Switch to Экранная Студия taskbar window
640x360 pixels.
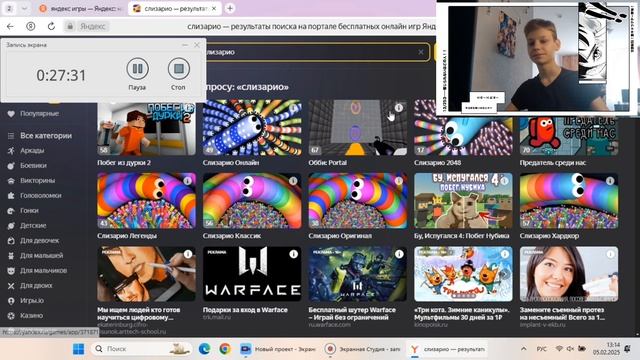[x=362, y=349]
